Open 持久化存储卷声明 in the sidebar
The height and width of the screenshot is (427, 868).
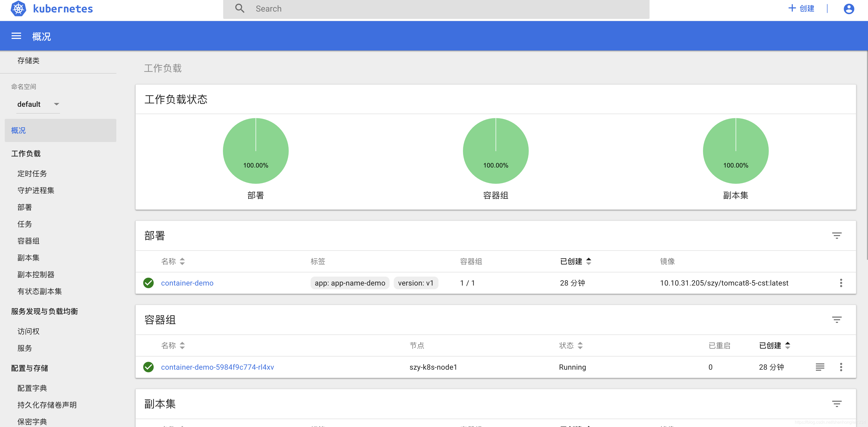[x=47, y=405]
